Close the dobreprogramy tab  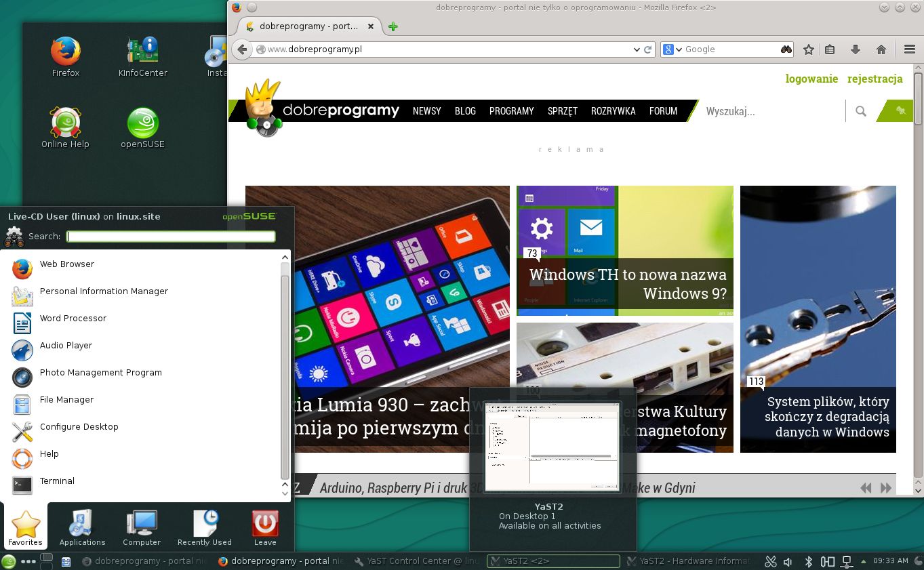[371, 26]
